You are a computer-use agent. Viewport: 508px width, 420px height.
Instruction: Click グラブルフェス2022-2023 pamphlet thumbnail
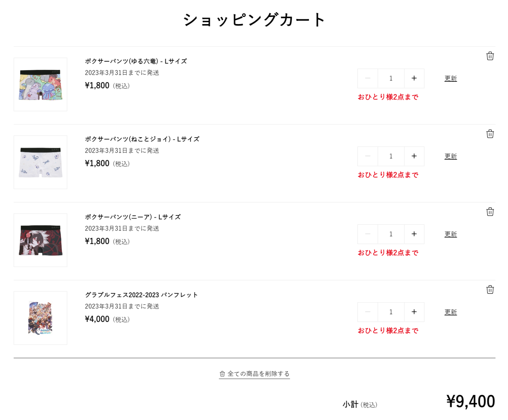click(x=40, y=318)
